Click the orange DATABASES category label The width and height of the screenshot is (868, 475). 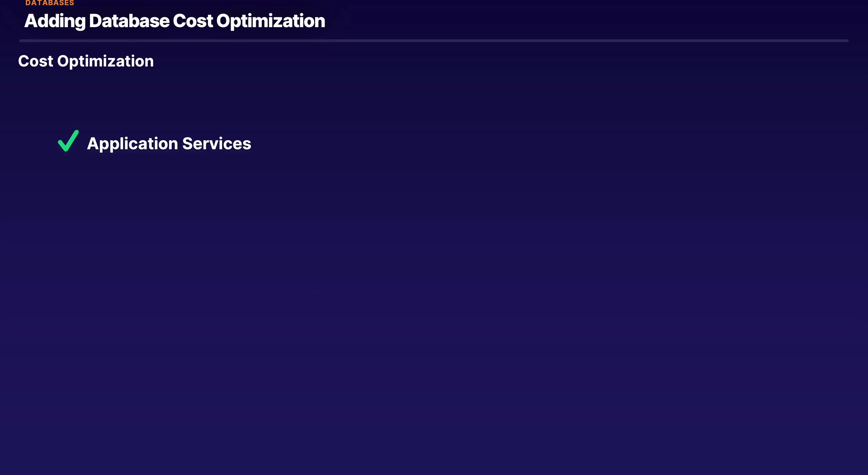50,3
